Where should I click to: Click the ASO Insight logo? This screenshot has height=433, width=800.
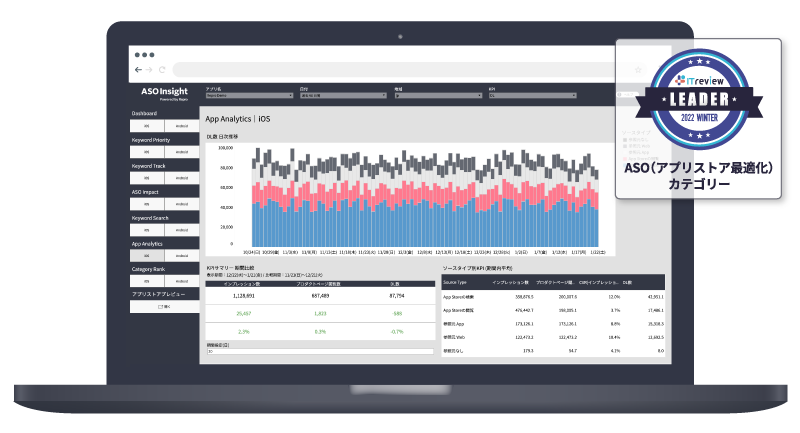[164, 93]
